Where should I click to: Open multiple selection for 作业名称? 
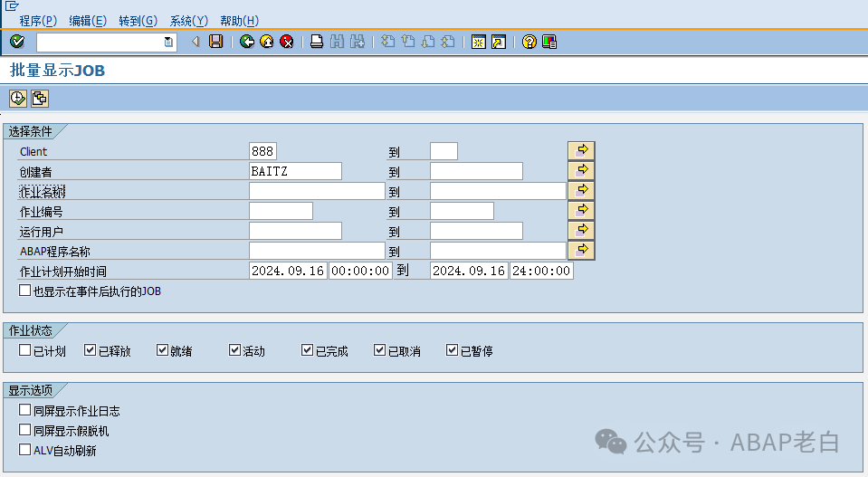coord(581,190)
